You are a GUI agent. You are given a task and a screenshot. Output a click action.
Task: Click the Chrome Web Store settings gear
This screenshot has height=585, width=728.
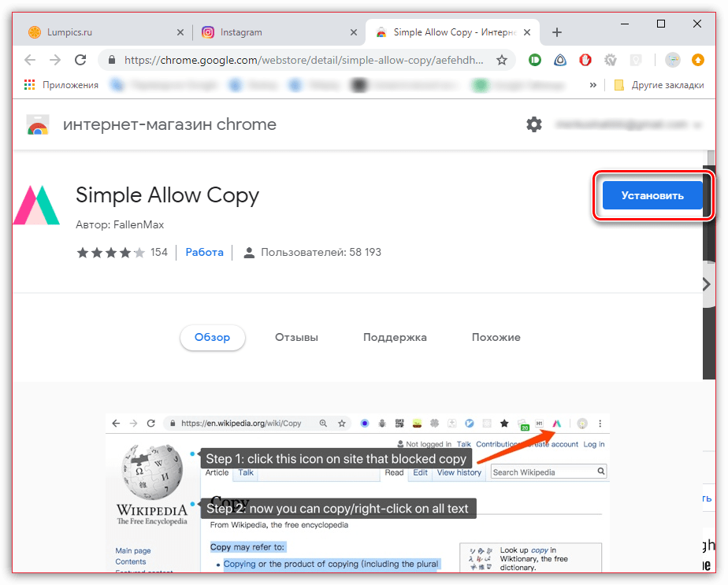pyautogui.click(x=534, y=124)
